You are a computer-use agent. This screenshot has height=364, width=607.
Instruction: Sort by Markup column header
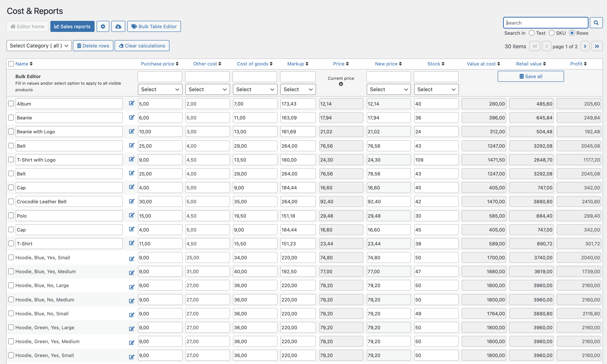(x=298, y=64)
